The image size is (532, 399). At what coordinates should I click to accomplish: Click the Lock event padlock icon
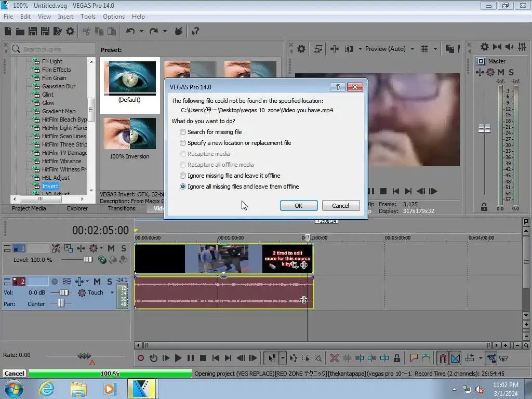tap(397, 358)
